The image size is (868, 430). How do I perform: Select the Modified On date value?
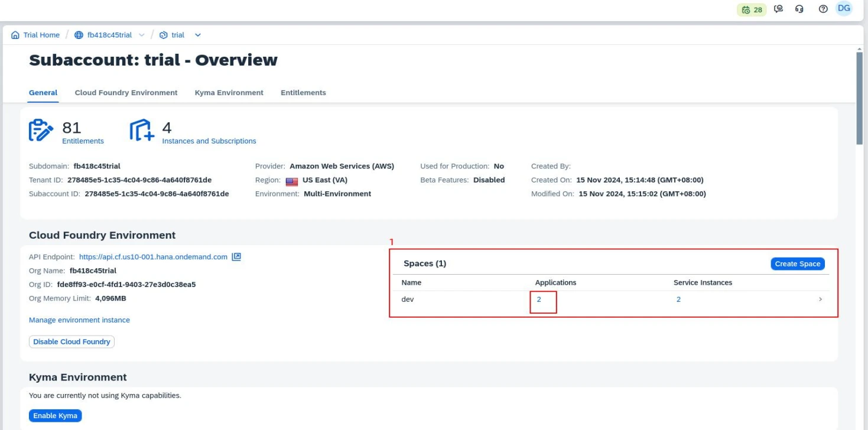click(642, 194)
